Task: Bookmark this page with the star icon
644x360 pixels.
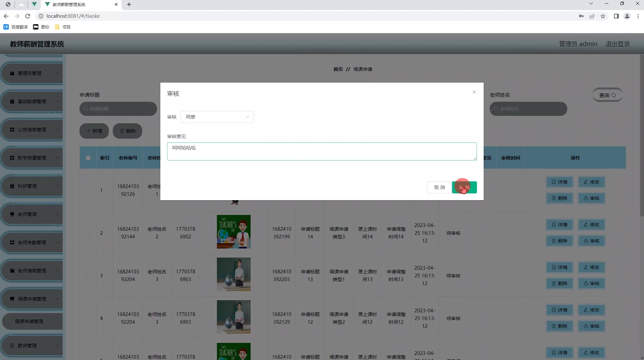Action: tap(603, 16)
